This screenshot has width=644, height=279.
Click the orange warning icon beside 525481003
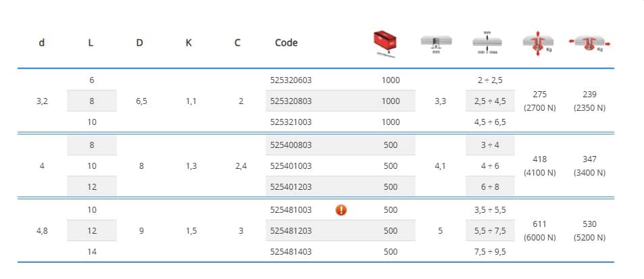coord(341,209)
